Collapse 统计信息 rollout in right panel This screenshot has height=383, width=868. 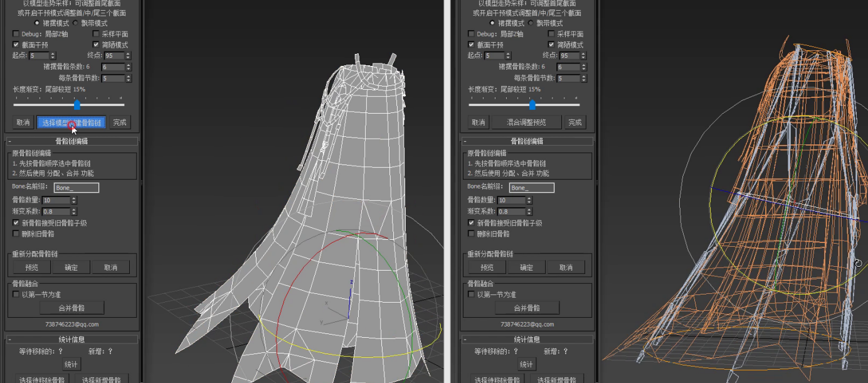527,340
